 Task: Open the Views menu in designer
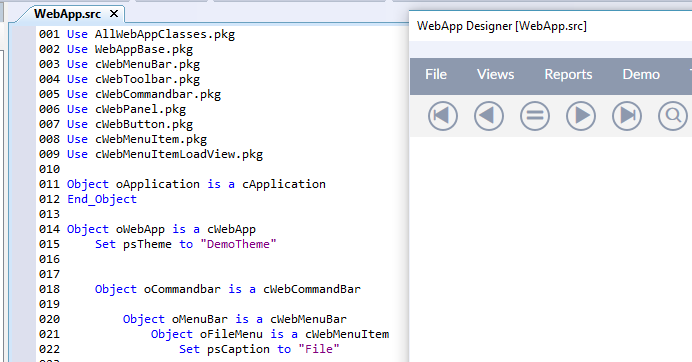click(x=496, y=75)
